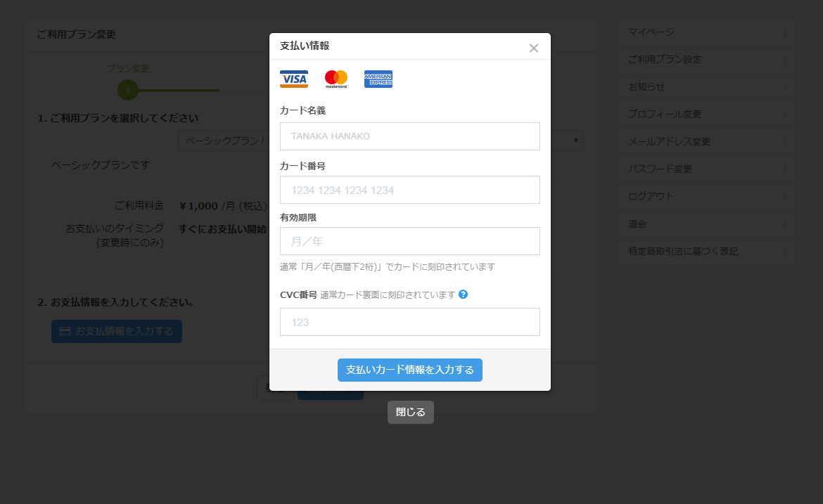The image size is (823, 504).
Task: Click the VISA card logo
Action: point(293,79)
